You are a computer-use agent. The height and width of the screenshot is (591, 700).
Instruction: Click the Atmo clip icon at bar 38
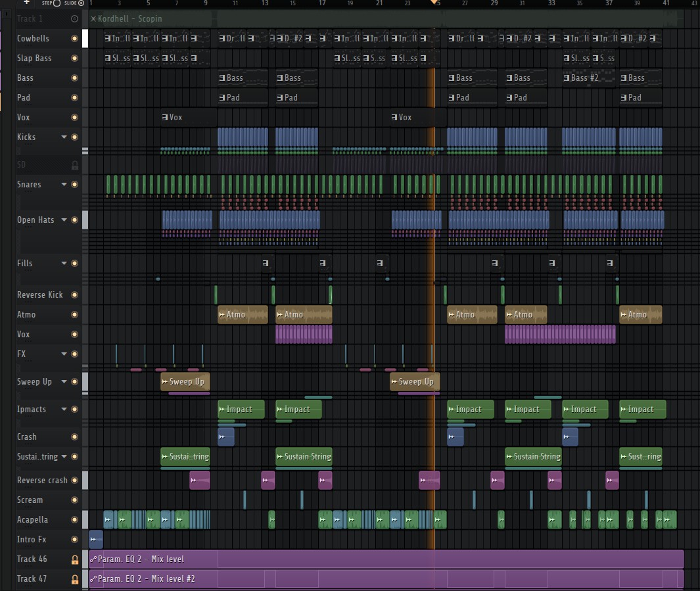click(x=623, y=315)
